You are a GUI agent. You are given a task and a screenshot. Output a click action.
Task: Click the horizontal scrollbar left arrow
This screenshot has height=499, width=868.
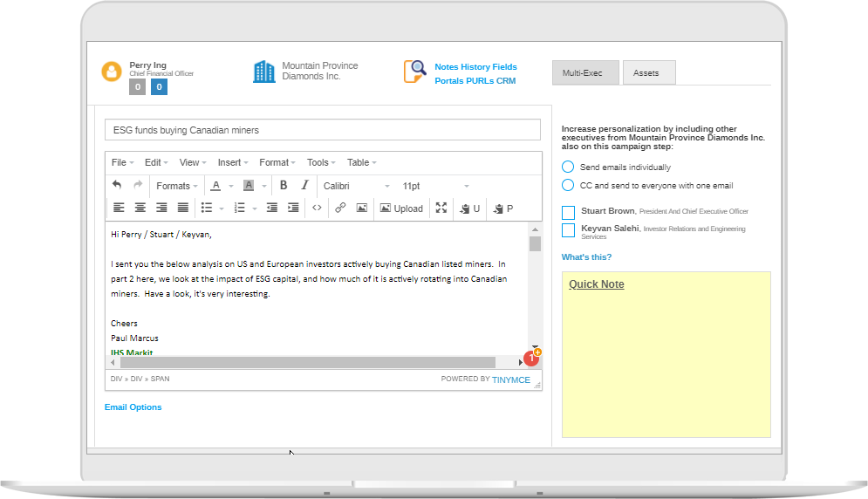113,362
